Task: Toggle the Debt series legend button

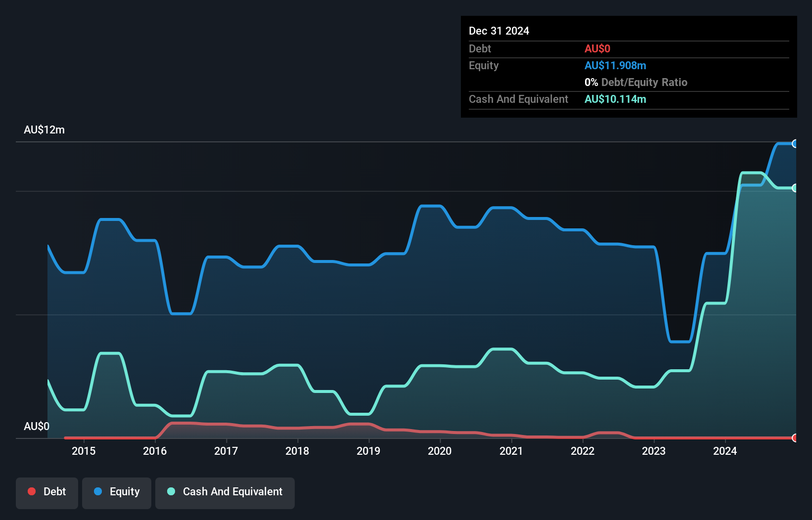Action: point(47,493)
